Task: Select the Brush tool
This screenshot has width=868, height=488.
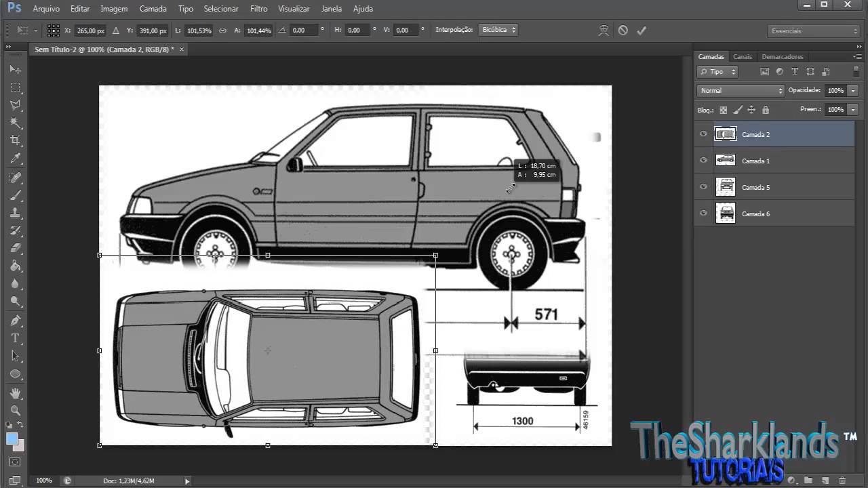Action: (15, 195)
